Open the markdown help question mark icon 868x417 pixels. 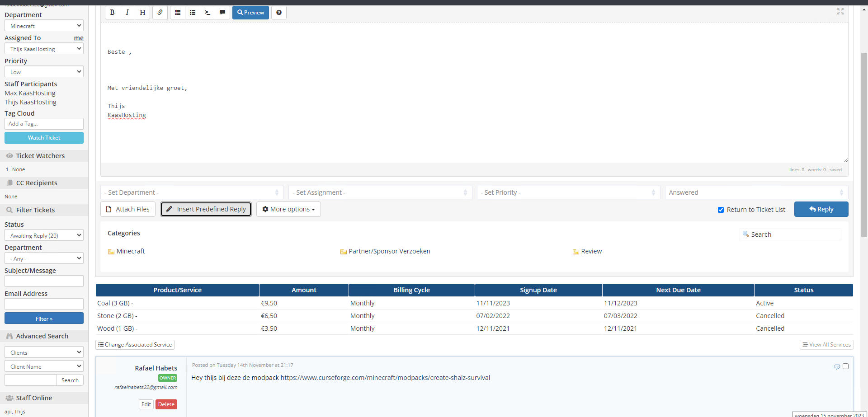pos(279,13)
